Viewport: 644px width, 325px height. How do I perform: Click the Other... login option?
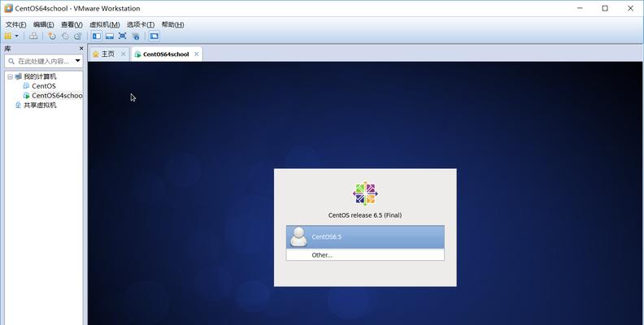365,255
